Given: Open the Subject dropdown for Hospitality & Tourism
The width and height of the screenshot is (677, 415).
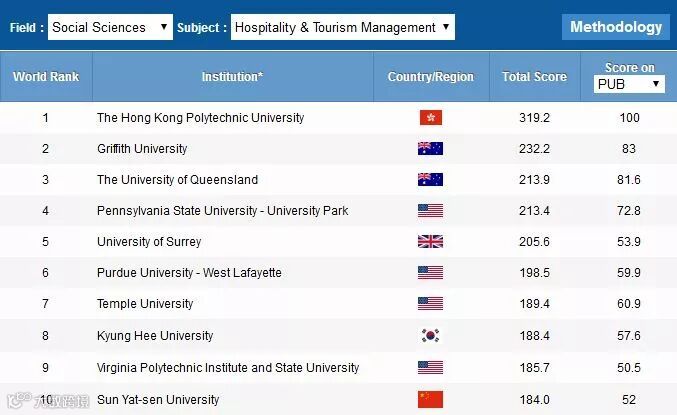Looking at the screenshot, I should click(x=342, y=27).
